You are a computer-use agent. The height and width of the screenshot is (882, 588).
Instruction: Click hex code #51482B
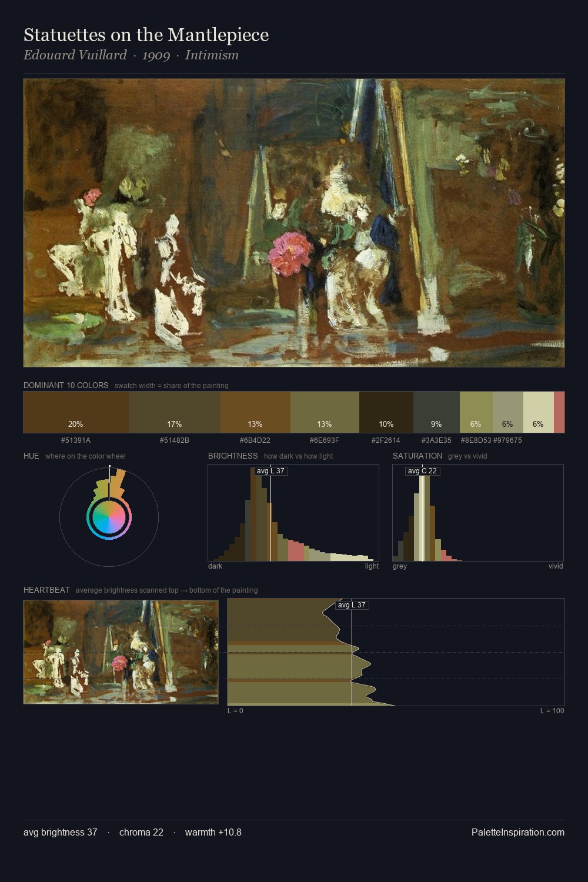tap(175, 440)
